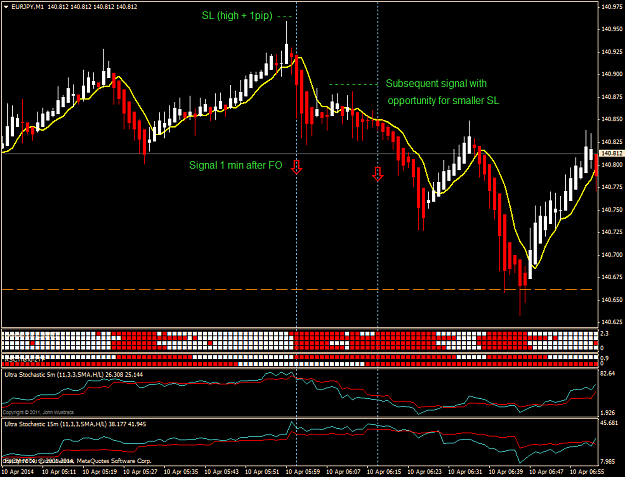Click the 140.650 price scale label

pyautogui.click(x=612, y=300)
